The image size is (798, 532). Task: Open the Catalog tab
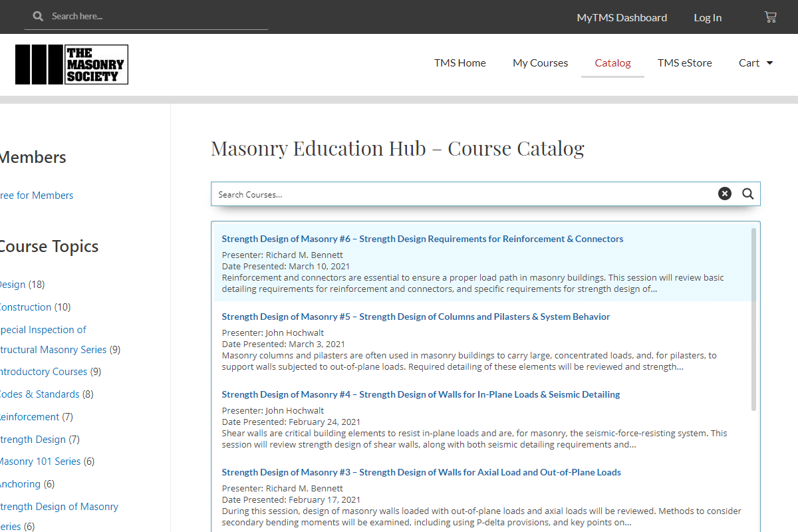tap(612, 63)
